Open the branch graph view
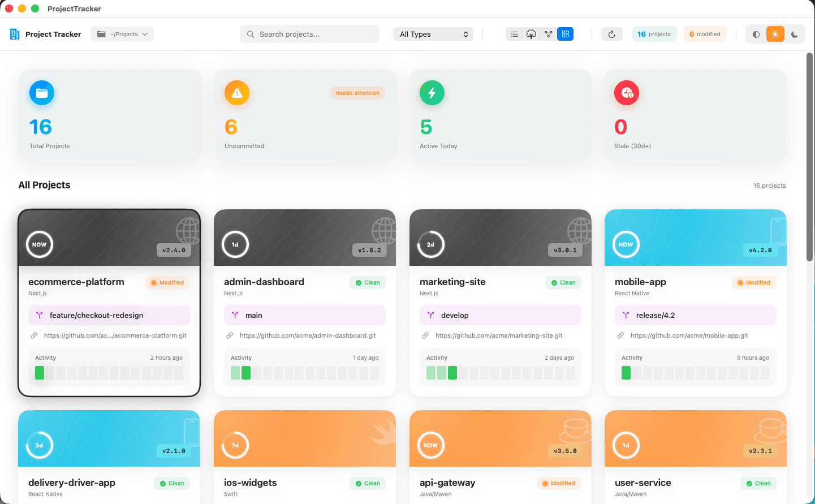815x504 pixels. point(548,34)
